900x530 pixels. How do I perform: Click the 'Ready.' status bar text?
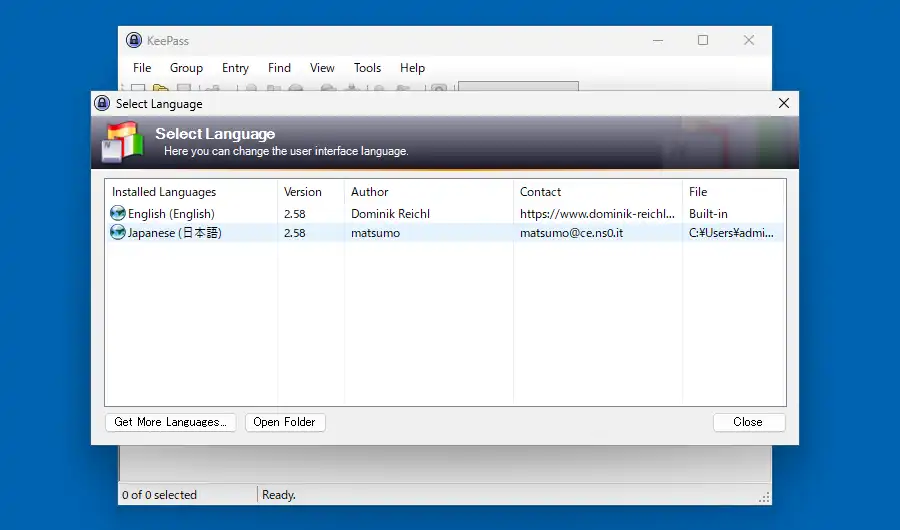(279, 495)
